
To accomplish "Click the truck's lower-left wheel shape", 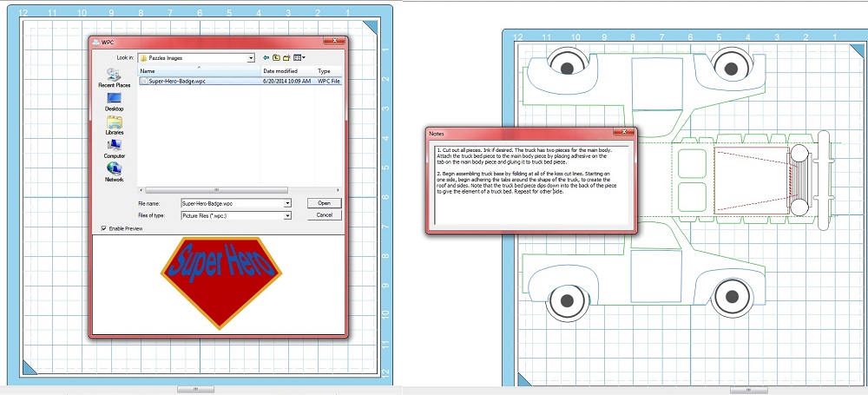I will coord(567,301).
